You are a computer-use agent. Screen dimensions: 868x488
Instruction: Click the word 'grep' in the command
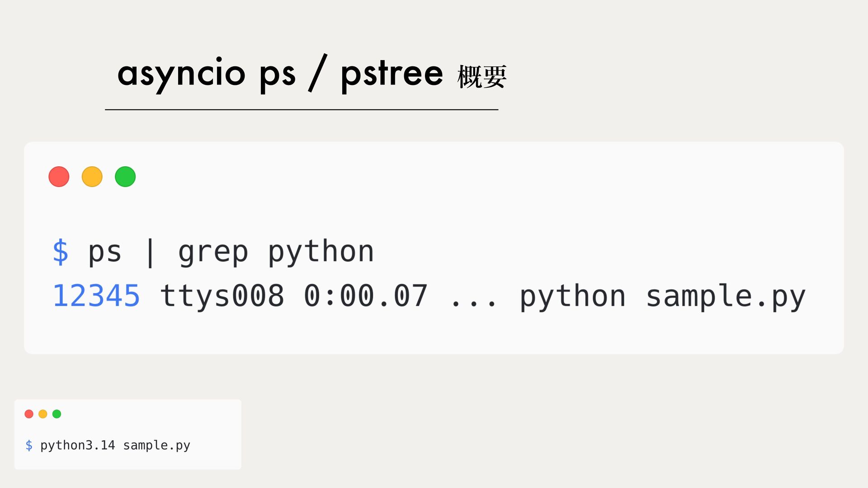213,253
